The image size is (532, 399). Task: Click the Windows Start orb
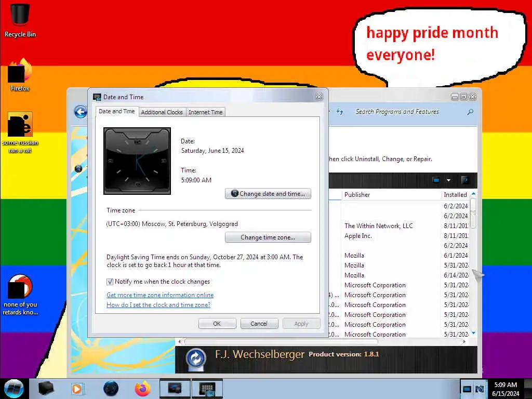(x=14, y=389)
